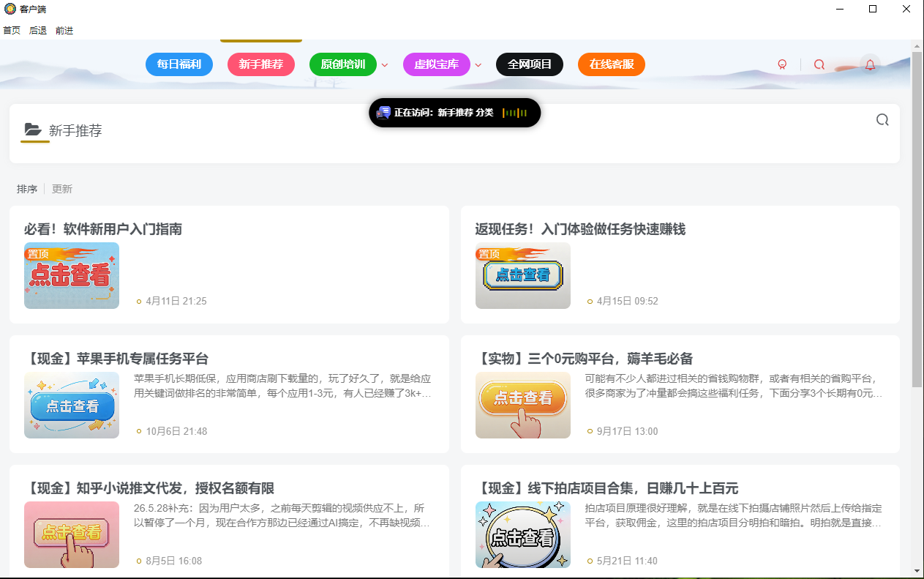924x579 pixels.
Task: Contact 在线客服 button
Action: pyautogui.click(x=612, y=64)
